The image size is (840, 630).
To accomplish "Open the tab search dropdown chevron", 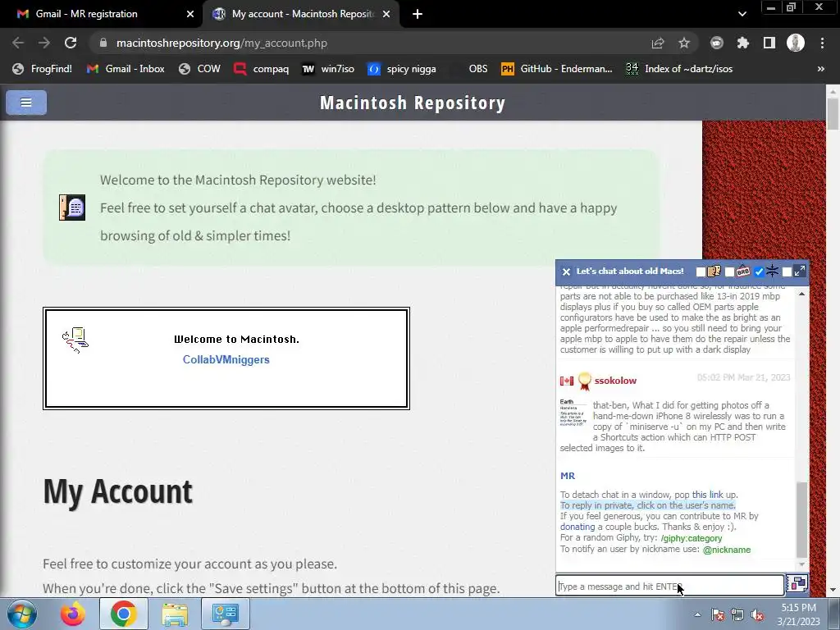I will click(x=742, y=14).
